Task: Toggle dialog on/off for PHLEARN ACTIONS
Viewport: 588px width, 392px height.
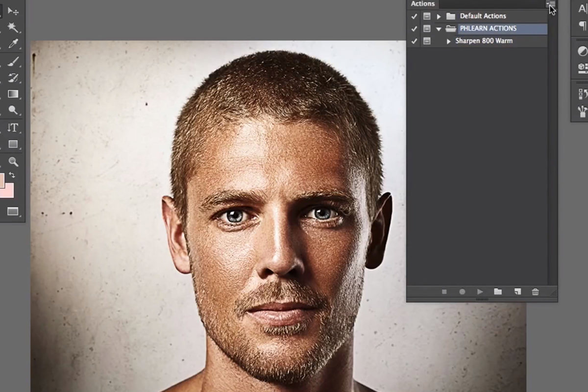Action: (x=427, y=28)
